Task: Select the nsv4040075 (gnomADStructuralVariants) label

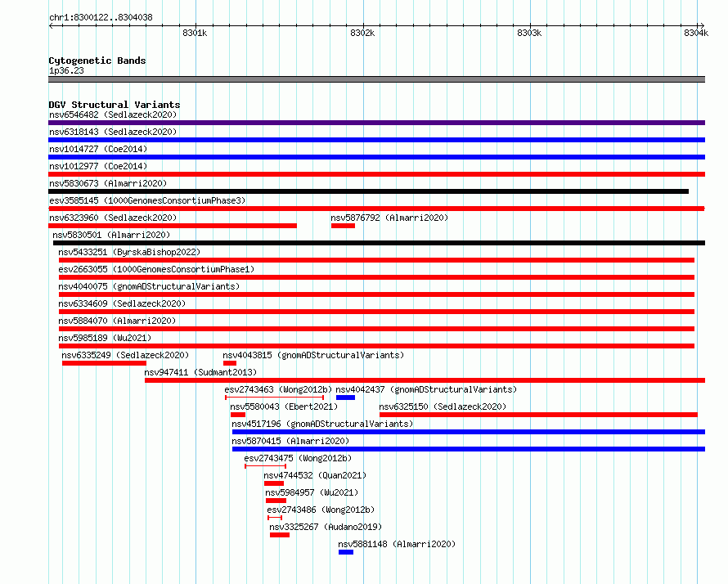Action: point(149,286)
